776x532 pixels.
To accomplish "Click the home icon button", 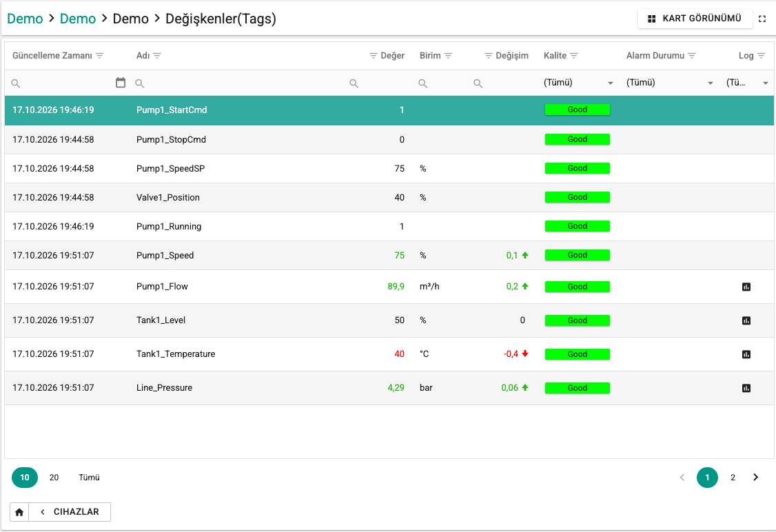I will click(19, 512).
